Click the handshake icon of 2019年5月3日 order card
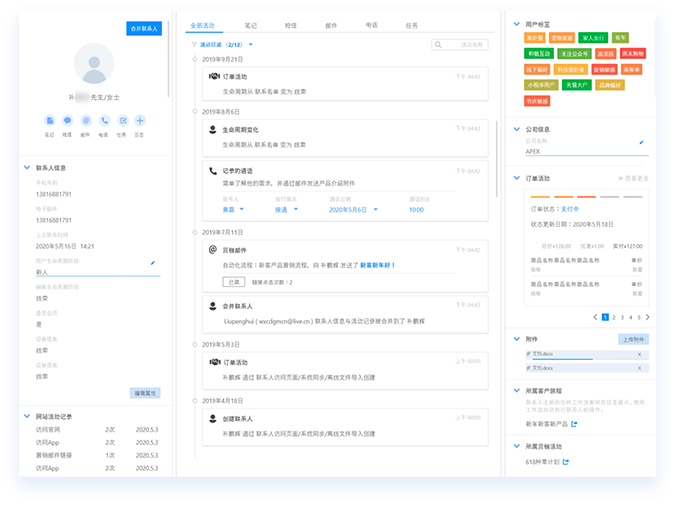Image resolution: width=676 pixels, height=505 pixels. (x=215, y=362)
